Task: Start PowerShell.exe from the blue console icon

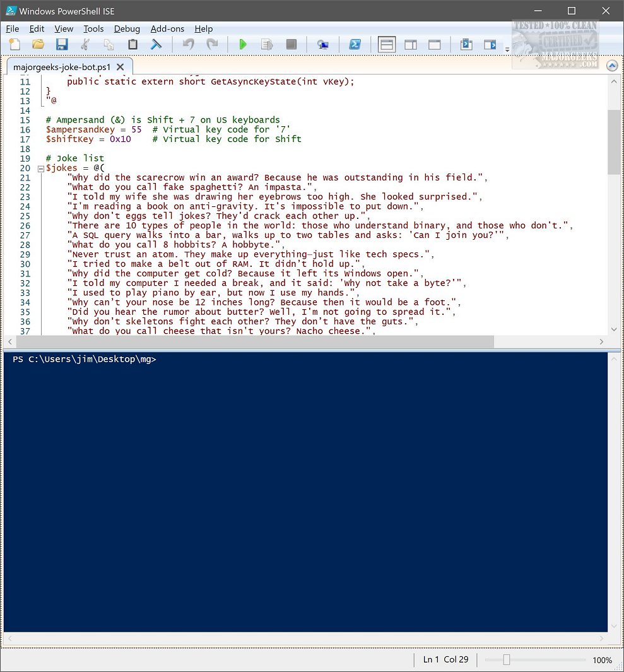Action: click(x=355, y=44)
